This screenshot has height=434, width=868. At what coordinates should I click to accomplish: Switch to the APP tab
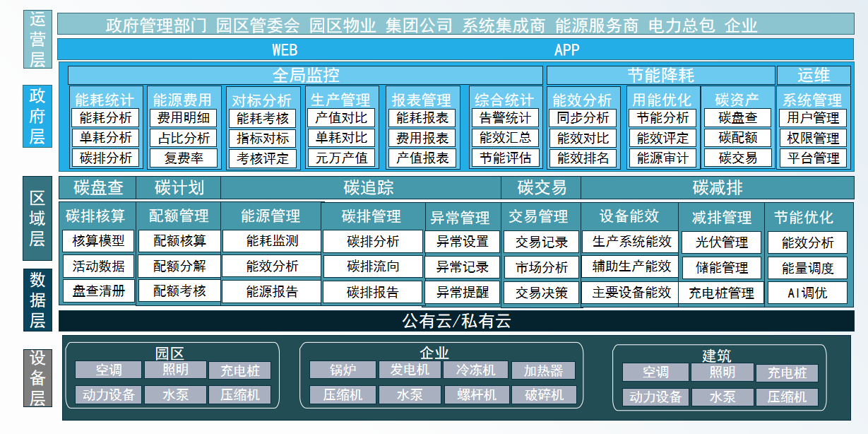point(565,49)
